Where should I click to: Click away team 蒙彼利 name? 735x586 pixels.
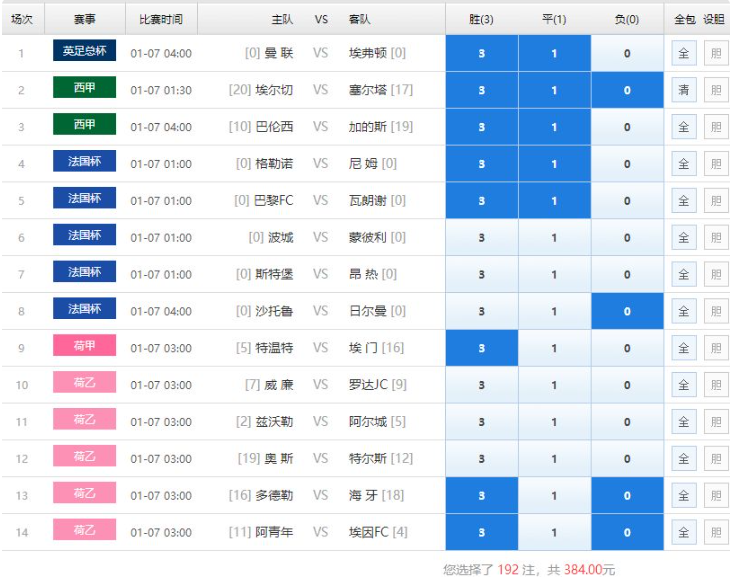(368, 238)
